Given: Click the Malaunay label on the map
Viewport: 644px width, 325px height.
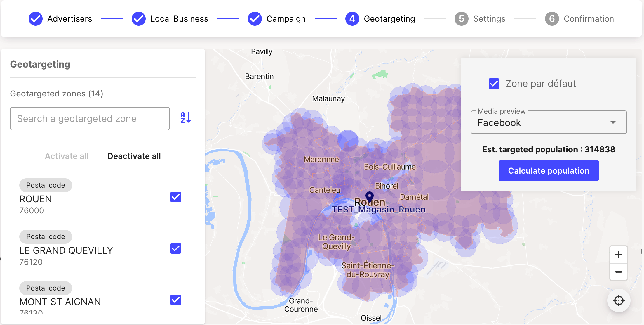Looking at the screenshot, I should click(328, 99).
